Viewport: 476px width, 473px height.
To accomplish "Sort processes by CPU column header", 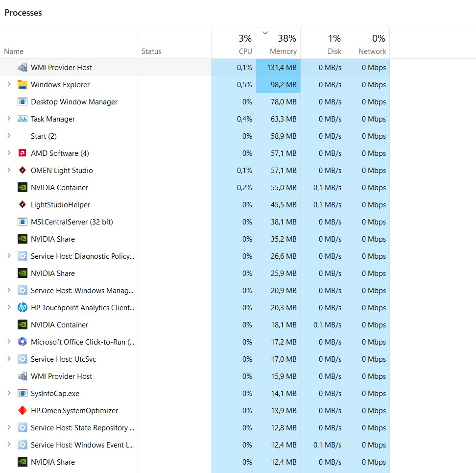I will 245,51.
